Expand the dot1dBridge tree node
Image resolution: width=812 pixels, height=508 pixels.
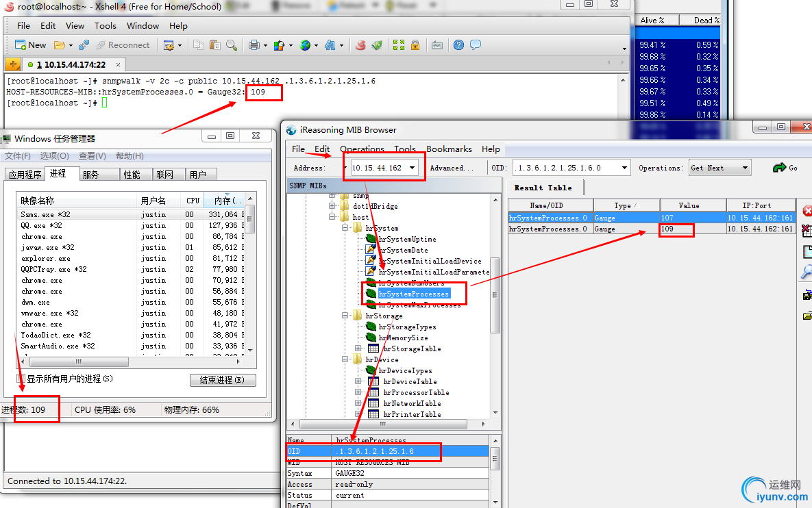tap(332, 206)
